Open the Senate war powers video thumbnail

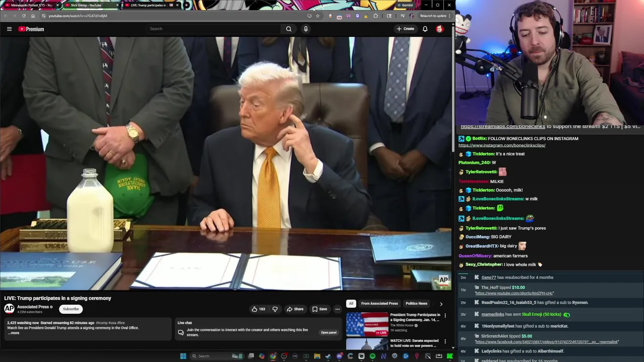pyautogui.click(x=367, y=344)
